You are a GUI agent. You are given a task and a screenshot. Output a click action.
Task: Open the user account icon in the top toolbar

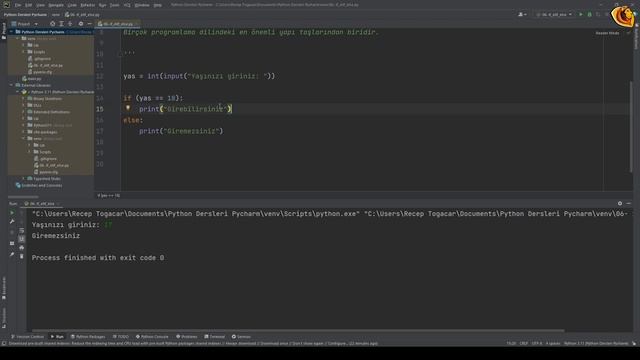522,15
